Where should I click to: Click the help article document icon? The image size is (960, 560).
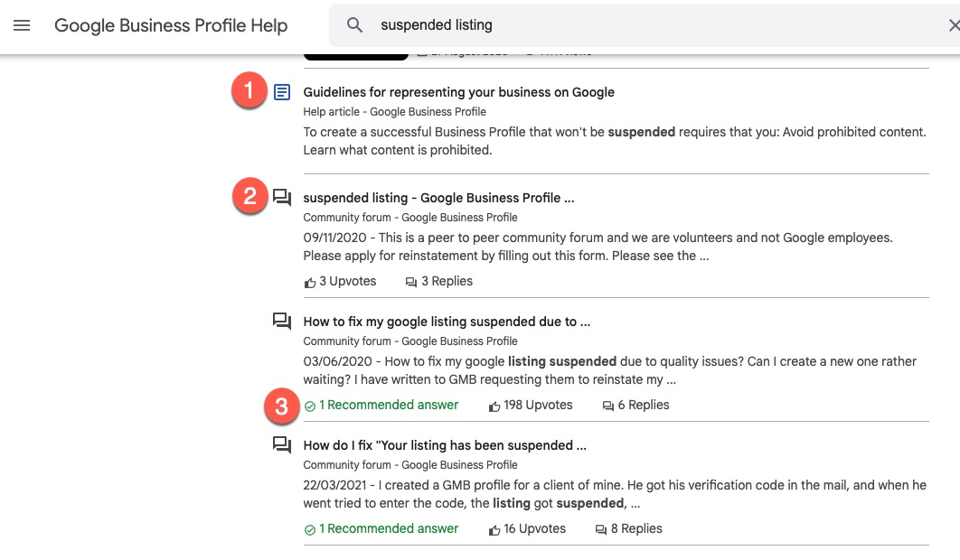tap(282, 92)
